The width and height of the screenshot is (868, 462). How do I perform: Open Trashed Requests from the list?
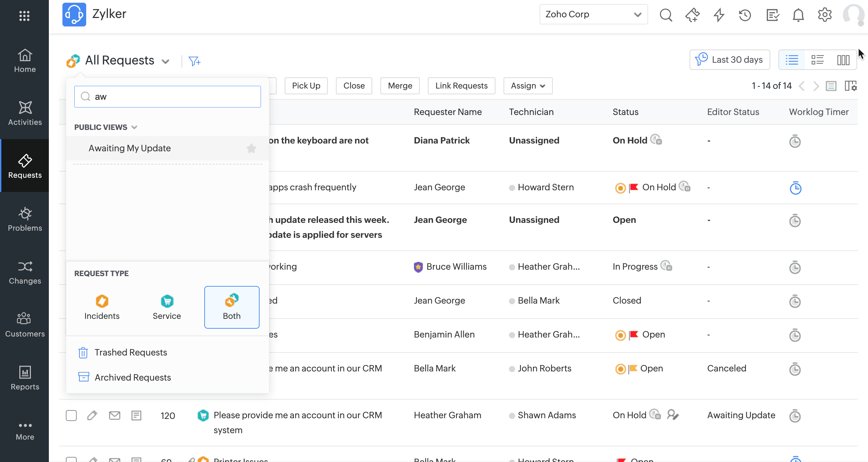point(131,352)
